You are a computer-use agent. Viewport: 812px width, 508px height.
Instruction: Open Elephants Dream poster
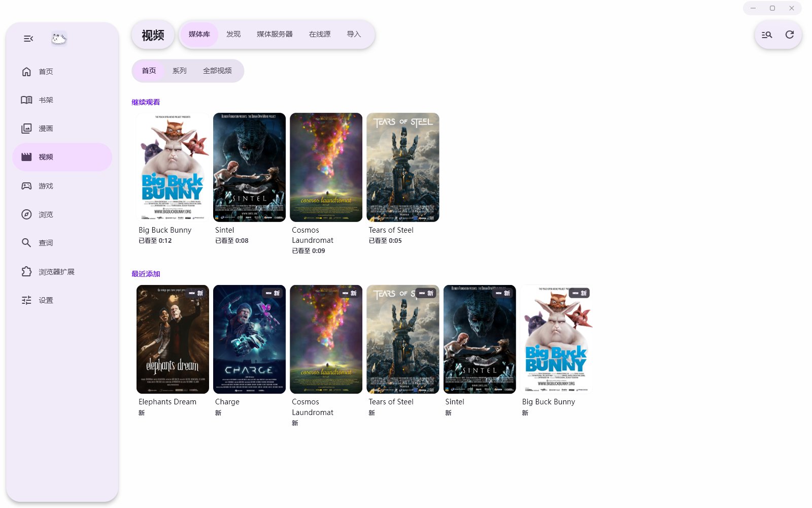pyautogui.click(x=173, y=339)
